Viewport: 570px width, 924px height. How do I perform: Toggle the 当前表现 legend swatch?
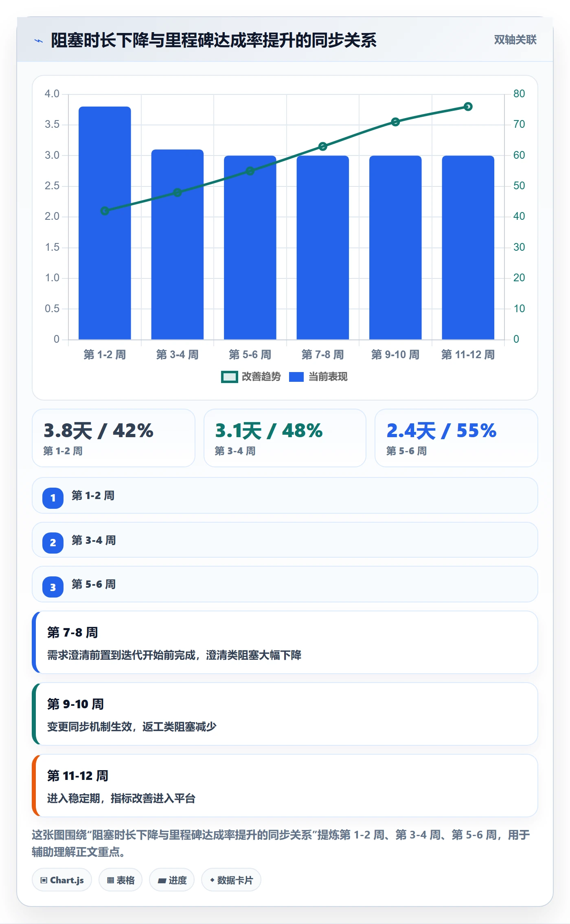(x=296, y=377)
